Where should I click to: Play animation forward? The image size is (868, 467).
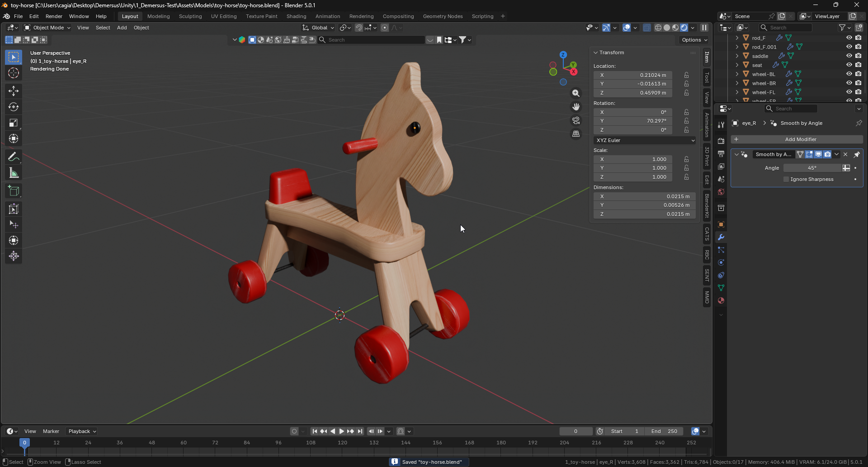342,431
